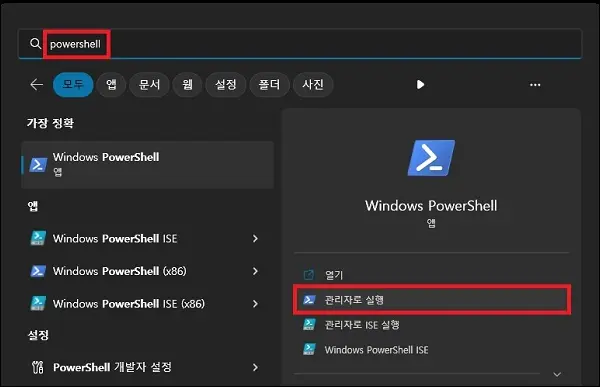The image size is (600, 387).
Task: Click the large PowerShell app icon
Action: pos(431,158)
